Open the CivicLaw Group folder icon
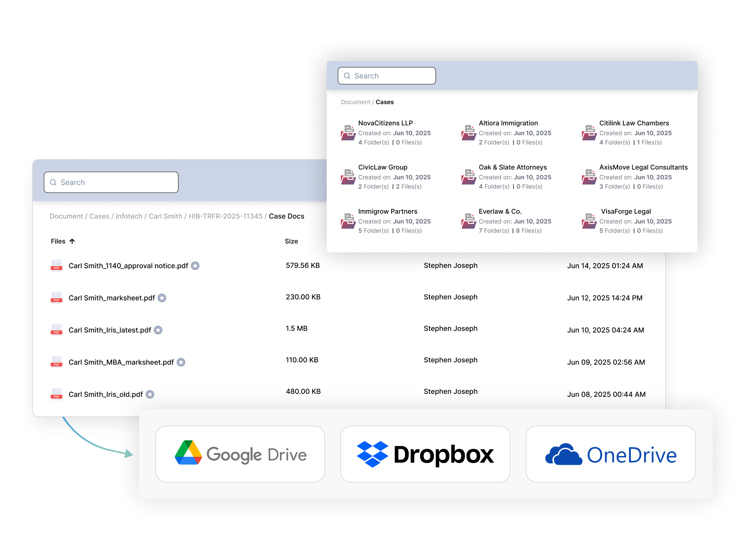 (x=348, y=177)
